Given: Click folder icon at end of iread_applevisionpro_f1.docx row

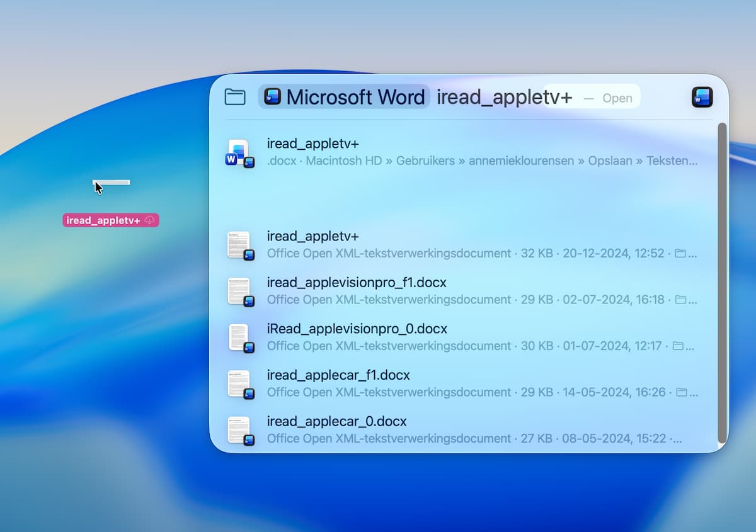Looking at the screenshot, I should (680, 300).
